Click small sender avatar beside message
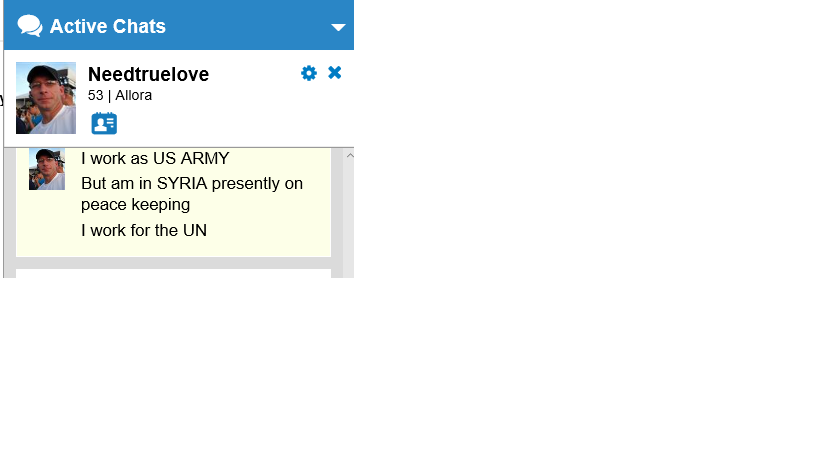This screenshot has width=819, height=460. [x=47, y=169]
